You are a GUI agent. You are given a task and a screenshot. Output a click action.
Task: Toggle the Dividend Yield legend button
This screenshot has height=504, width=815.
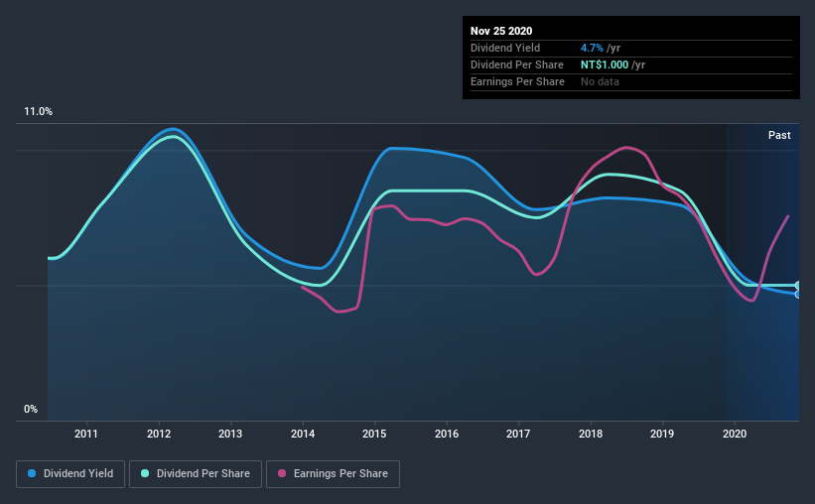coord(70,474)
